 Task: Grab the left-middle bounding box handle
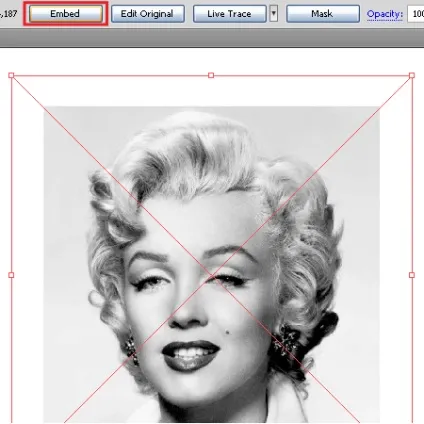[11, 275]
